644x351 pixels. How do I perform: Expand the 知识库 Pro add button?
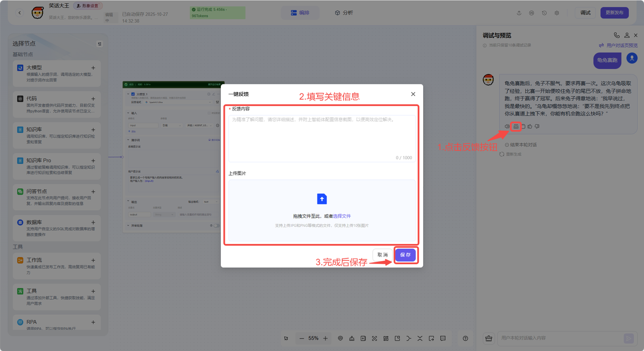coord(93,160)
